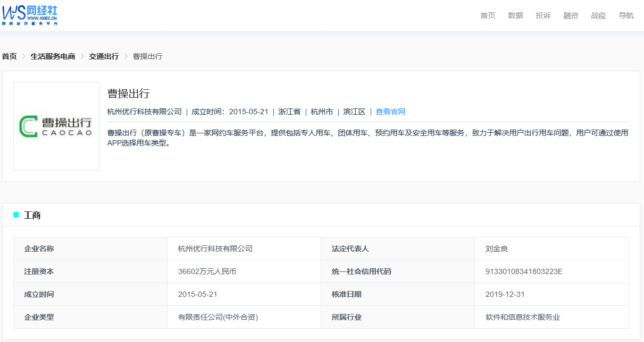
Task: Click the 工商 section header
Action: click(32, 215)
